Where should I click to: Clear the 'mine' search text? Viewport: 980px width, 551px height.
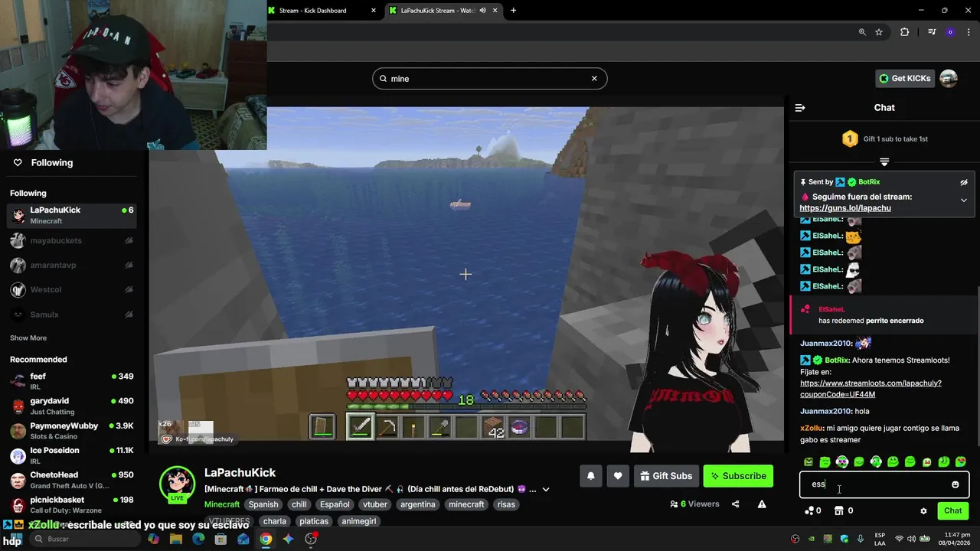(594, 78)
